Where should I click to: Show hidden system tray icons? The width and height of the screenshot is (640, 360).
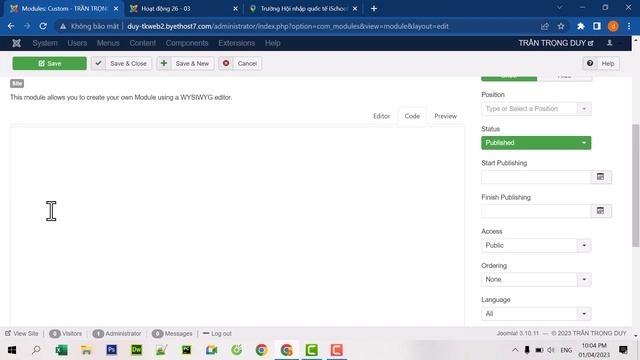(515, 350)
